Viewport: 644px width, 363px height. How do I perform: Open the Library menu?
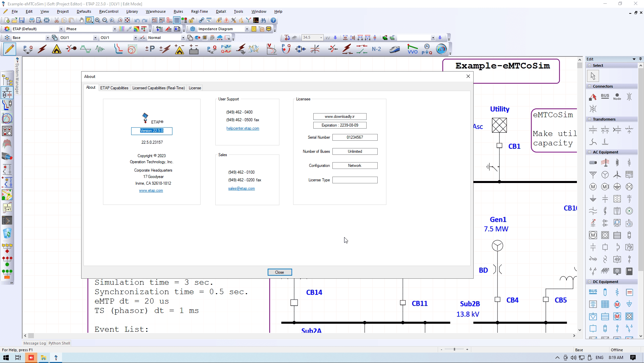point(132,11)
